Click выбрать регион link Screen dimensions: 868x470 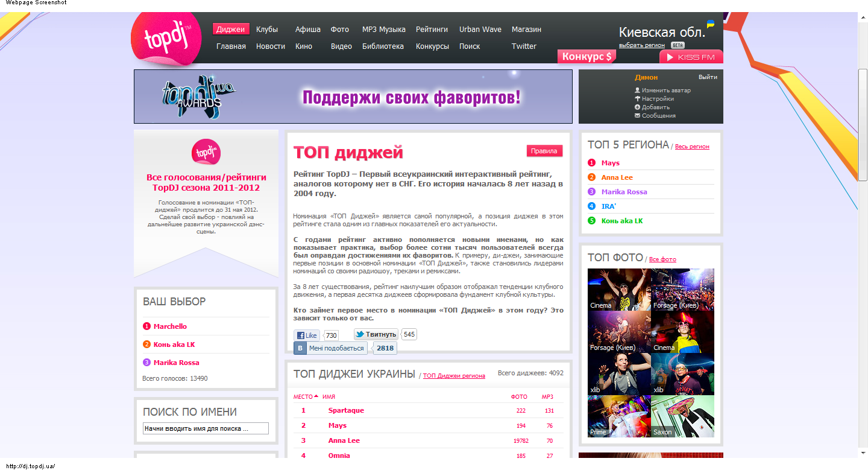pyautogui.click(x=642, y=45)
